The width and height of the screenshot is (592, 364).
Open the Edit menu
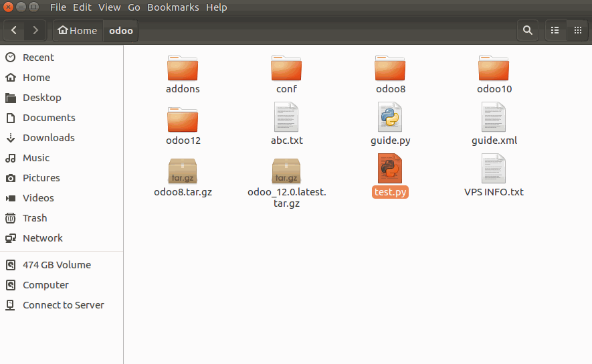pos(82,7)
